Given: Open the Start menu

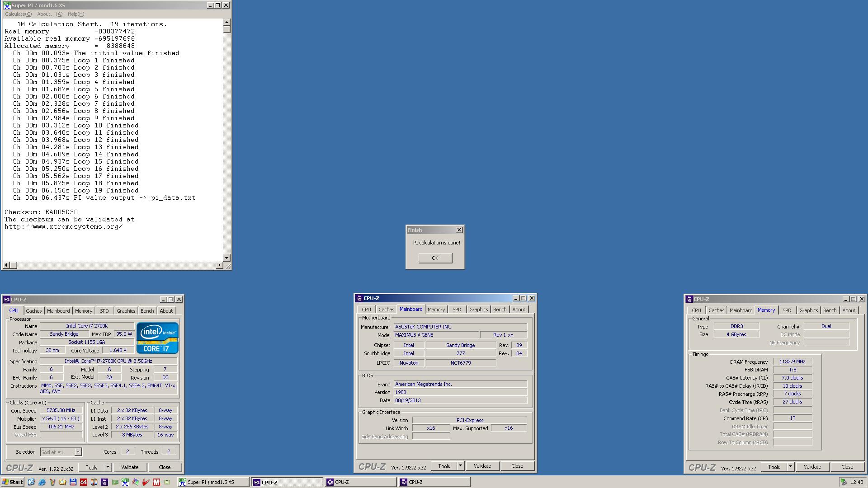Looking at the screenshot, I should click(12, 482).
